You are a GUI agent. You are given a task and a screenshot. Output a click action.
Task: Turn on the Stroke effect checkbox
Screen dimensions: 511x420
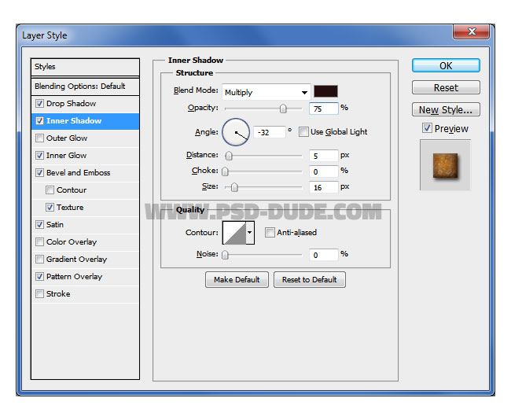(x=40, y=294)
